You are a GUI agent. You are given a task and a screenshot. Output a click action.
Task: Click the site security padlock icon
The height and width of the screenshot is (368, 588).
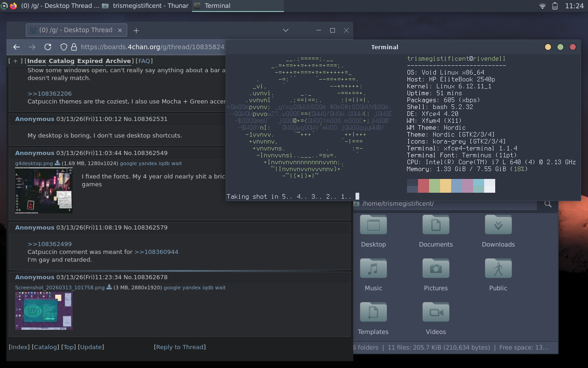[x=73, y=47]
